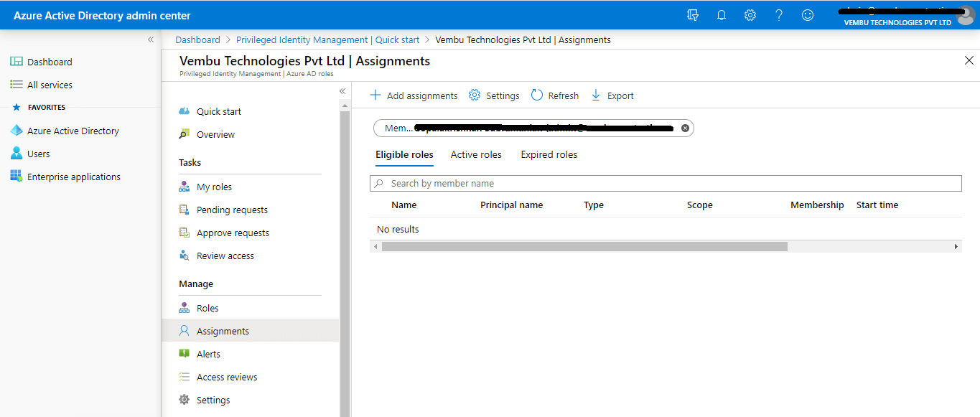Click the resource menu vertical scrollbar
Screen dimensions: 980x417
tap(345, 263)
